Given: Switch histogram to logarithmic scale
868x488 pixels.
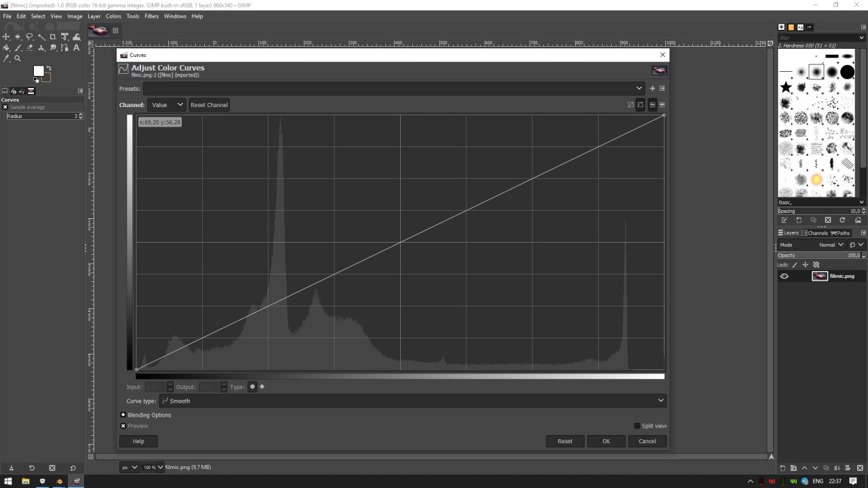Looking at the screenshot, I should (x=662, y=104).
